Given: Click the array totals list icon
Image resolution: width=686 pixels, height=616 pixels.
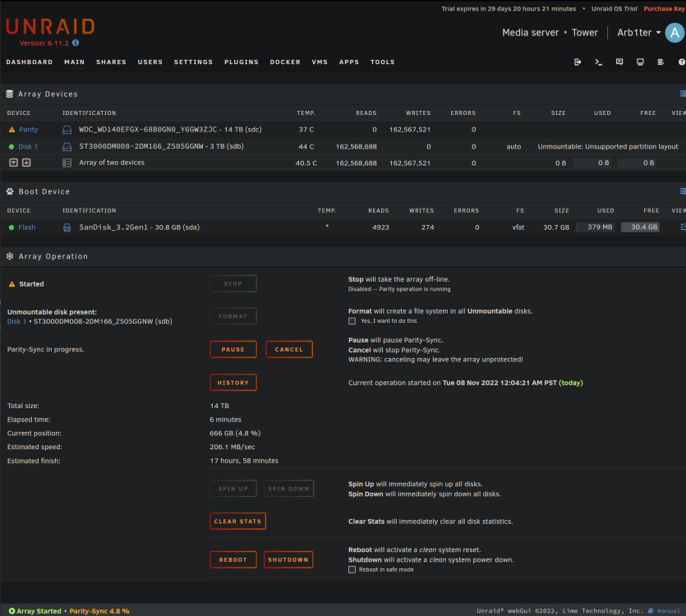Looking at the screenshot, I should click(67, 163).
